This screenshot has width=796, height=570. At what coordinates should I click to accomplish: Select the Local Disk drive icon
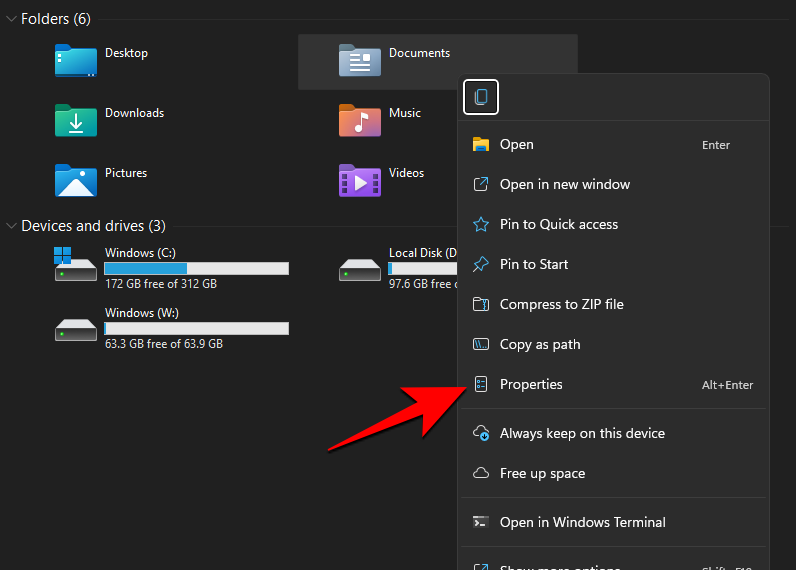360,270
